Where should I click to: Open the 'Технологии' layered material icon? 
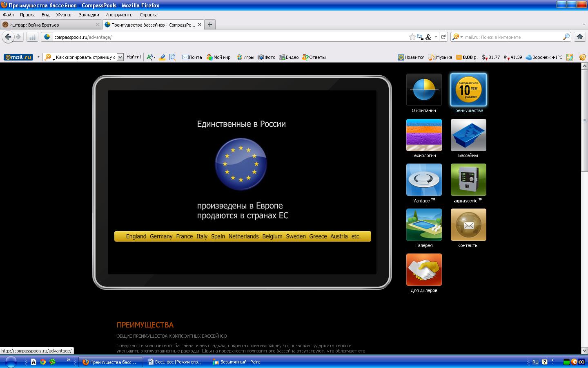[x=424, y=135]
